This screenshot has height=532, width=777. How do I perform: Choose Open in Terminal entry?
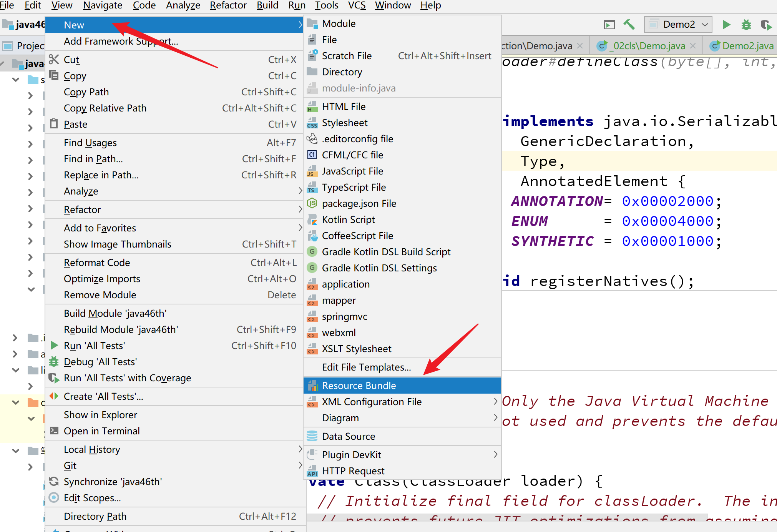(101, 431)
